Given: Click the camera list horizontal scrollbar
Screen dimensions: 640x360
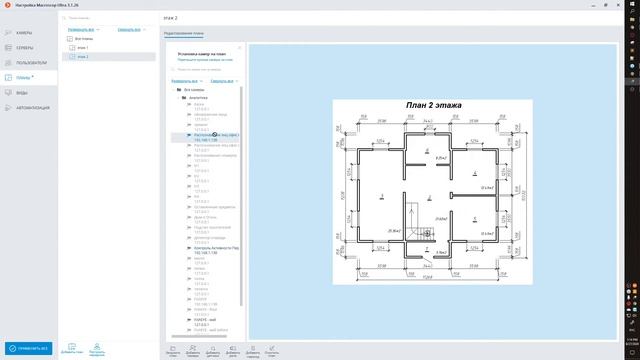Looking at the screenshot, I should [199, 336].
